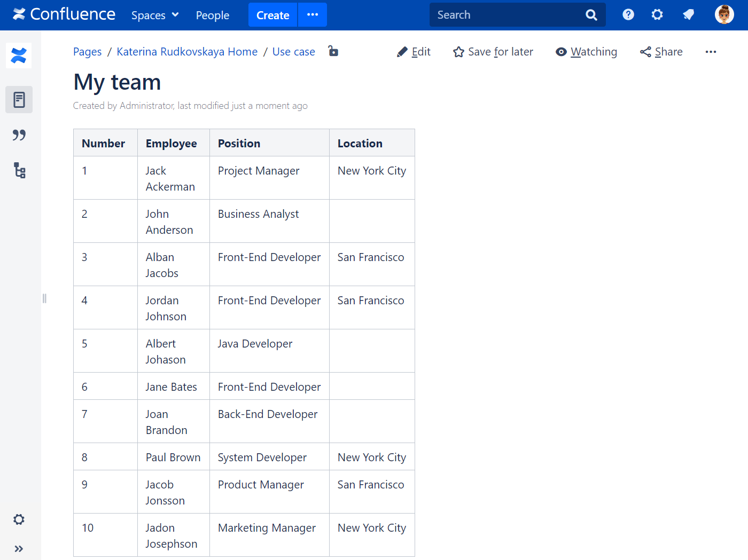Screen dimensions: 748x560
Task: Expand the sidebar with double chevron
Action: [x=19, y=549]
